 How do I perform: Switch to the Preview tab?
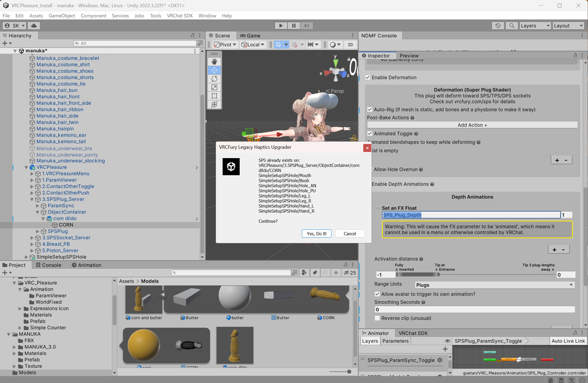point(409,56)
